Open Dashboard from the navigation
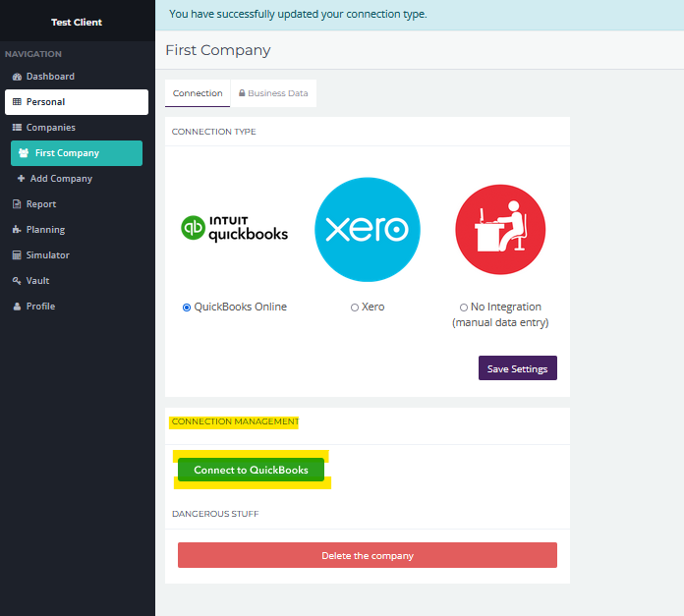 [77, 77]
